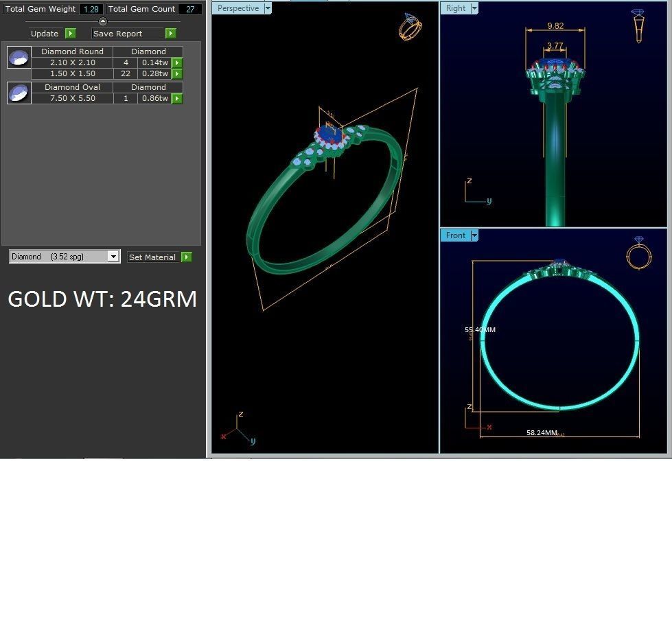Viewport: 672px width, 630px height.
Task: Click the ring orientation icon in Right view
Action: [638, 25]
